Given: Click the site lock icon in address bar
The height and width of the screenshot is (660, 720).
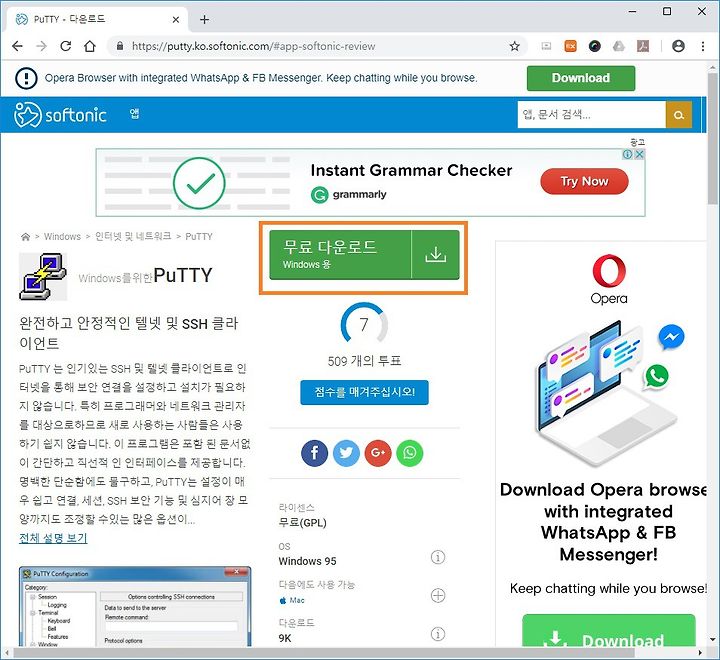Looking at the screenshot, I should click(x=120, y=46).
